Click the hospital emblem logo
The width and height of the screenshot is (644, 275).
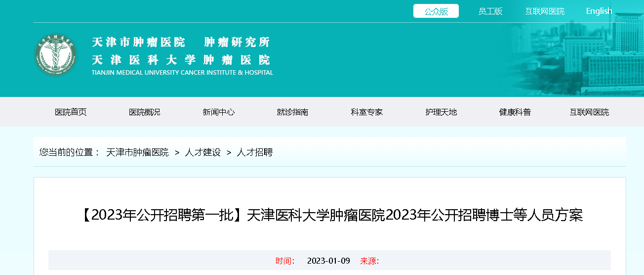tap(56, 55)
